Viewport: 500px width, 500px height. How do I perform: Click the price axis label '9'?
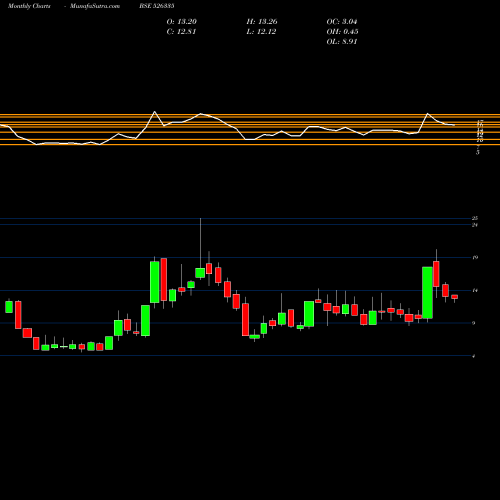[474, 323]
